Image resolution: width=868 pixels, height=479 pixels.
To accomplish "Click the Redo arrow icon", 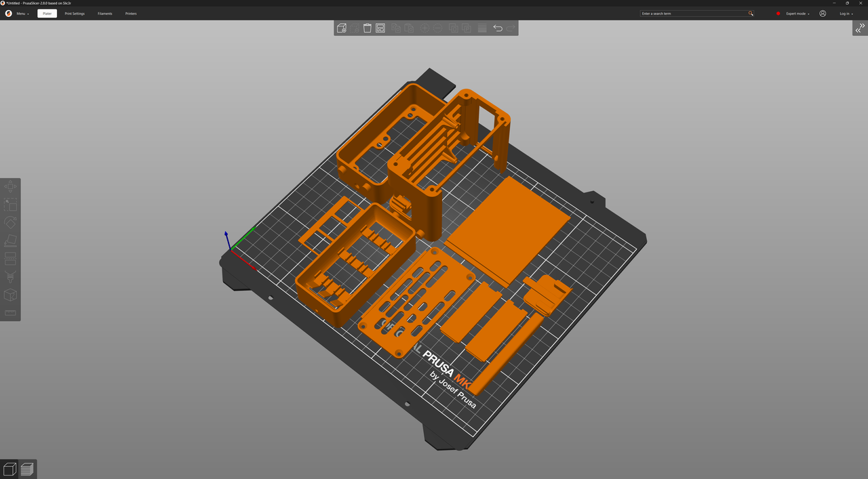I will click(511, 28).
